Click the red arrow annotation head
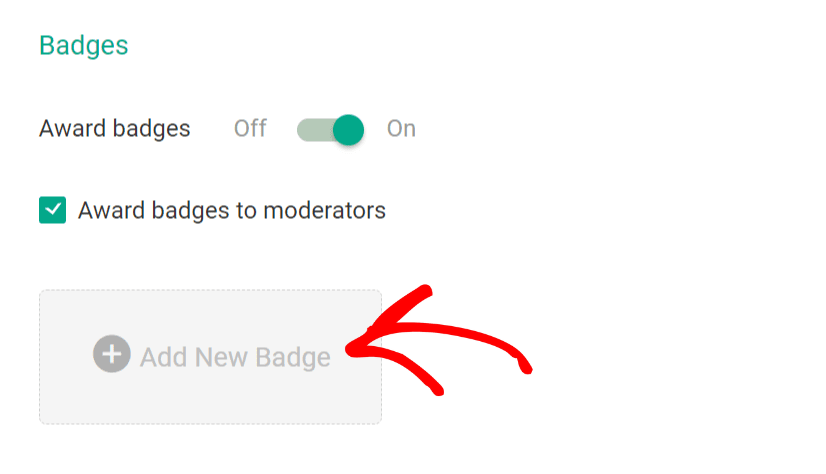Viewport: 826px width, 474px height. coord(360,347)
